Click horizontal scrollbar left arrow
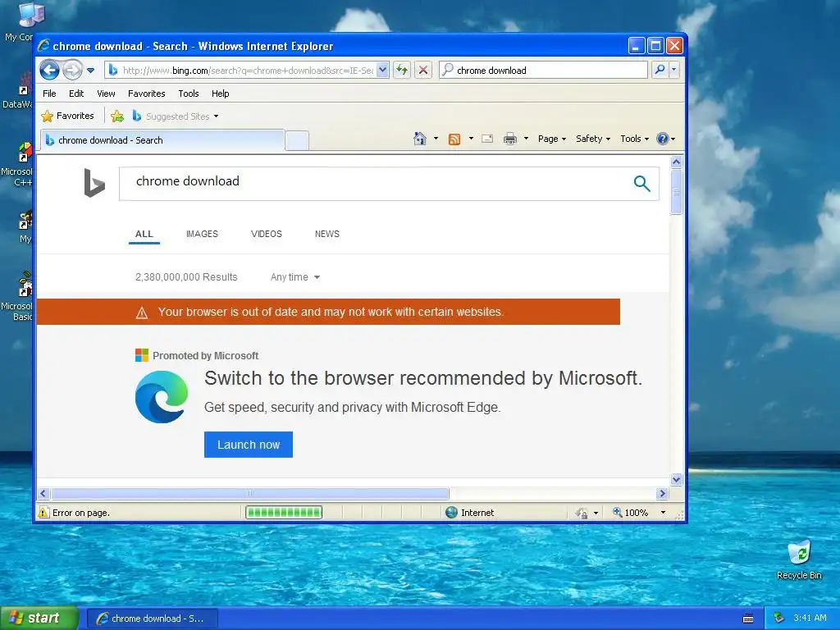Screen dimensions: 840x630 click(44, 493)
